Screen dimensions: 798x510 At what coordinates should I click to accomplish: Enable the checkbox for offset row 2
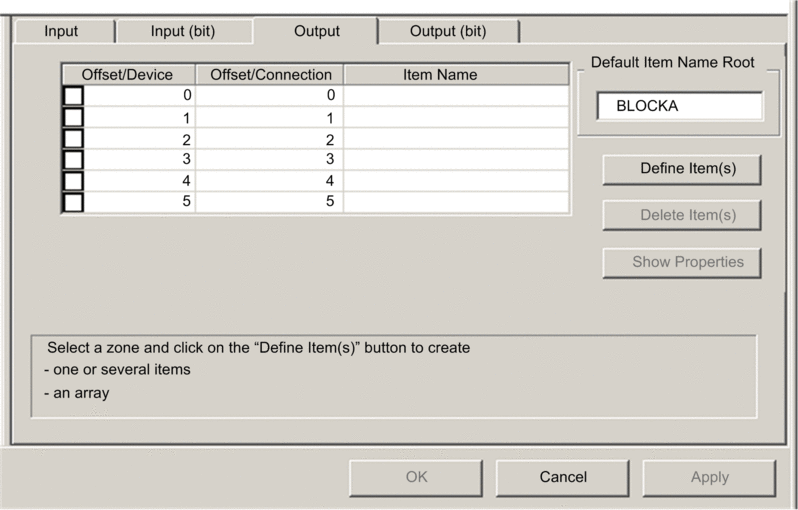tap(74, 139)
